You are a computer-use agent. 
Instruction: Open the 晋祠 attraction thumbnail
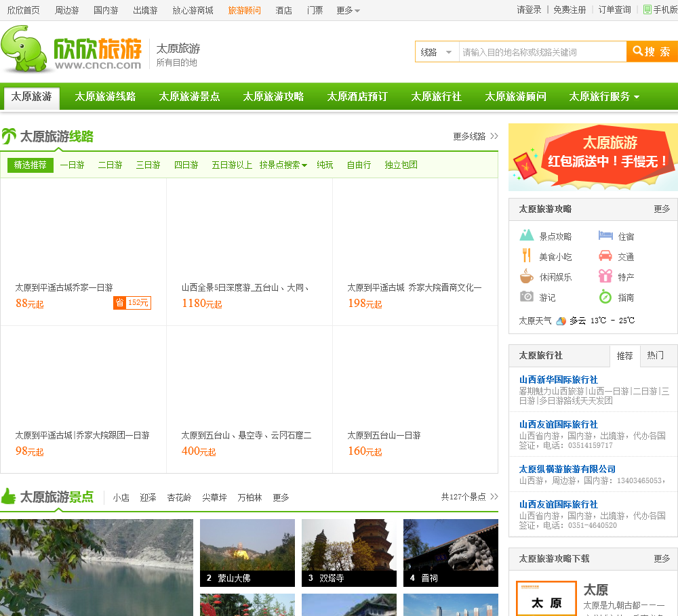(451, 553)
